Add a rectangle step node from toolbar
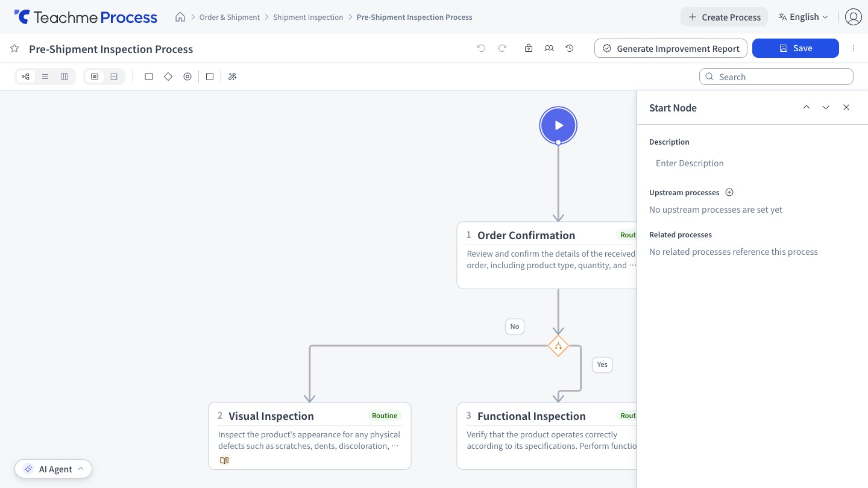Viewport: 868px width, 488px height. pos(149,77)
